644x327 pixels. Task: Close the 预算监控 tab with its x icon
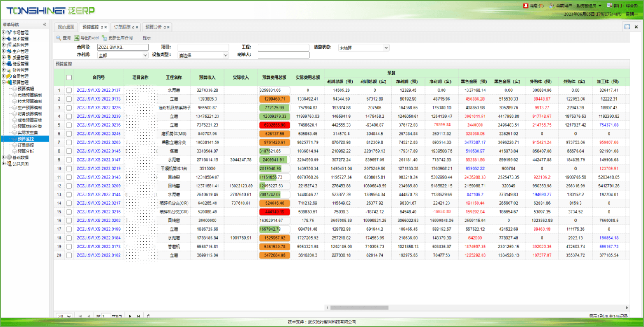[x=106, y=27]
